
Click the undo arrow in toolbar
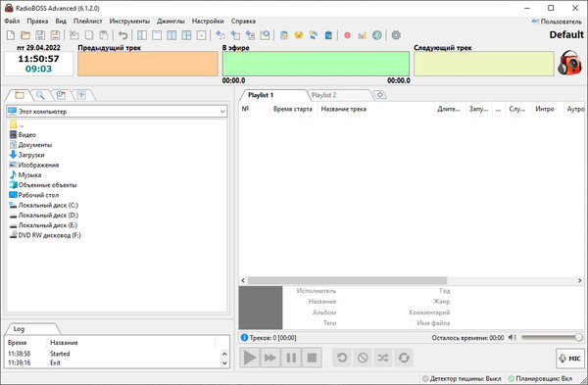[x=123, y=35]
